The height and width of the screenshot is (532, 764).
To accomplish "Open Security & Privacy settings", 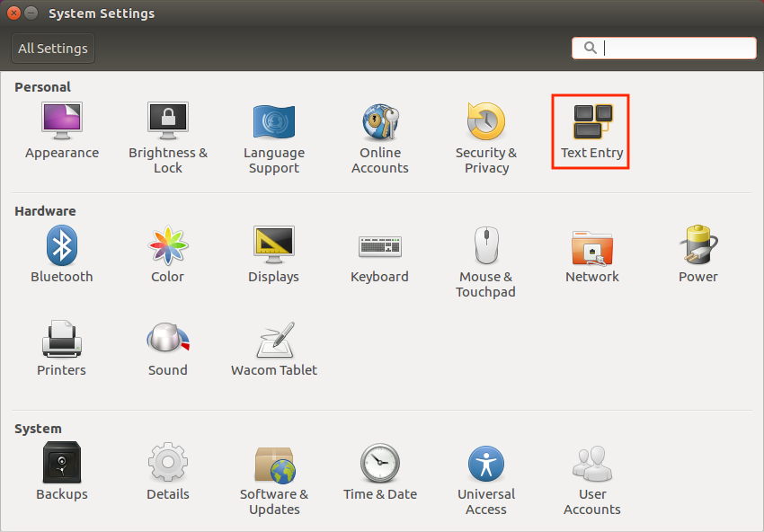I will click(486, 137).
